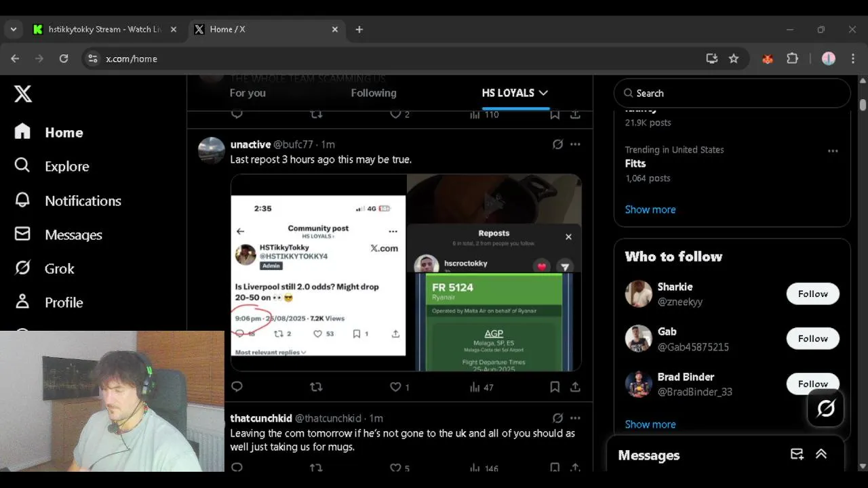868x488 pixels.
Task: Open the Extensions puzzle icon
Action: pyautogui.click(x=792, y=59)
